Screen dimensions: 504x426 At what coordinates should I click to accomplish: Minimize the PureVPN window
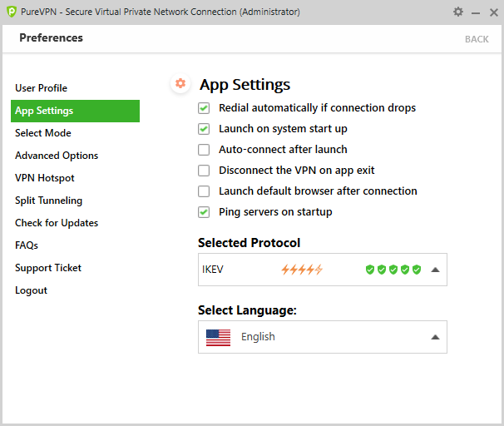coord(476,12)
